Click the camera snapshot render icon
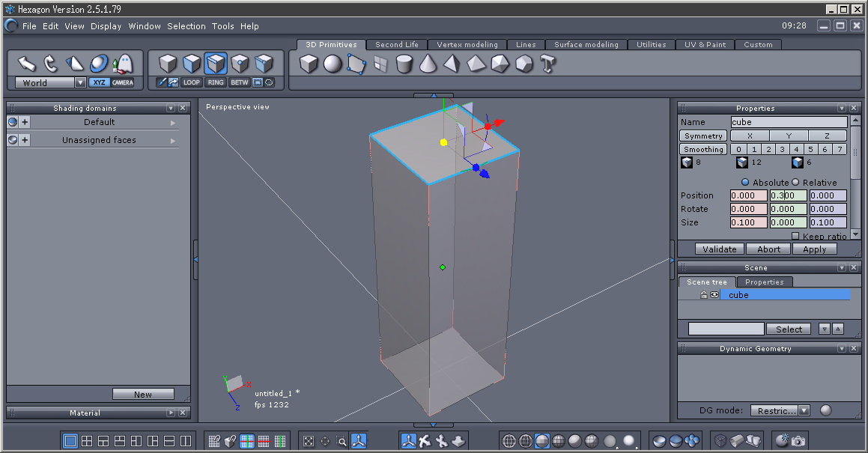Screen dimensions: 868x453 (798, 441)
